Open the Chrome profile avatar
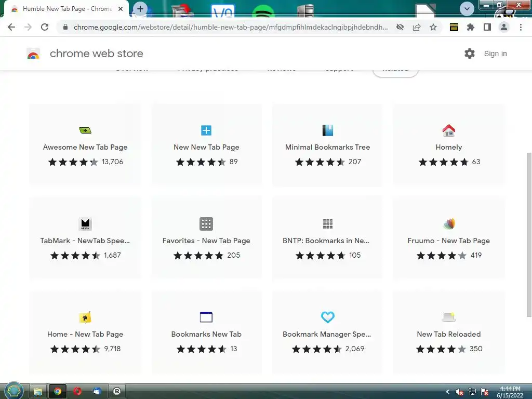532x399 pixels. pyautogui.click(x=504, y=27)
